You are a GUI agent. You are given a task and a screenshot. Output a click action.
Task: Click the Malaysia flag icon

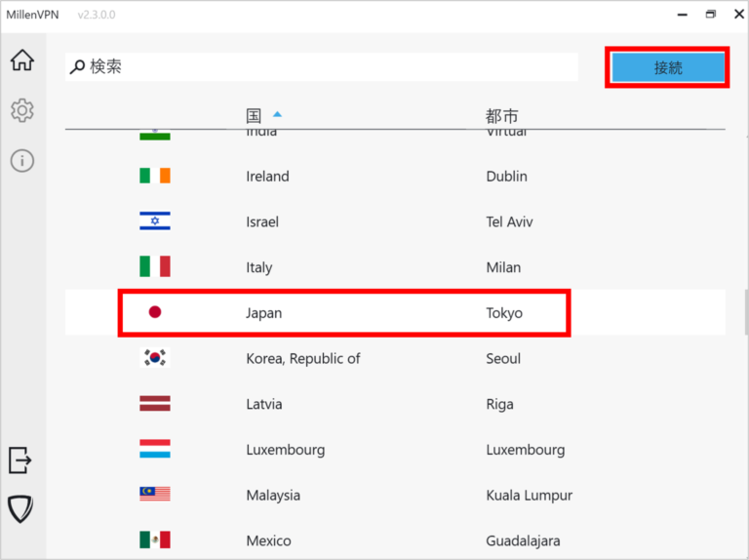pyautogui.click(x=154, y=495)
